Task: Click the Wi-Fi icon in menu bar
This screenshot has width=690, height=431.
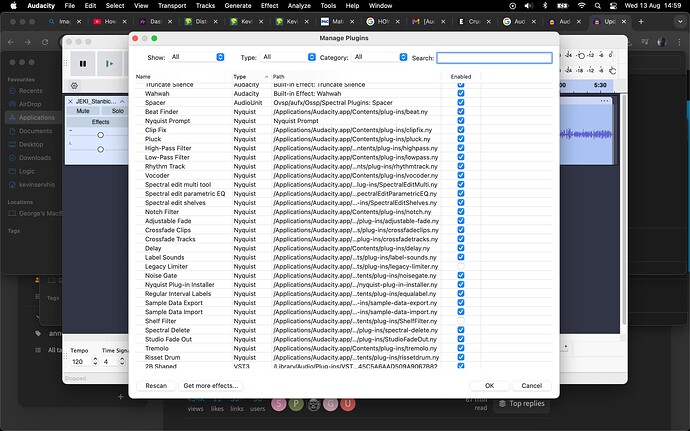Action: click(x=581, y=6)
